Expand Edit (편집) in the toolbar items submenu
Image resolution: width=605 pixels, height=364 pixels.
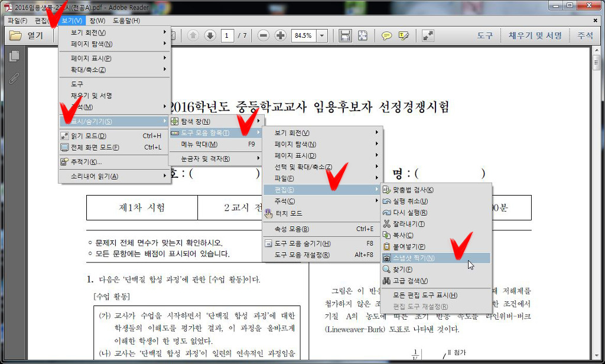tap(322, 190)
